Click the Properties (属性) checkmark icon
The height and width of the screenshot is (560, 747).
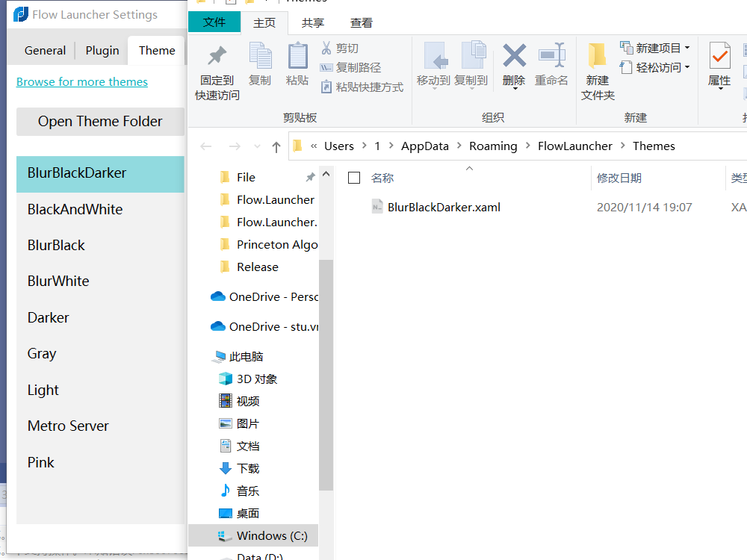click(x=720, y=55)
